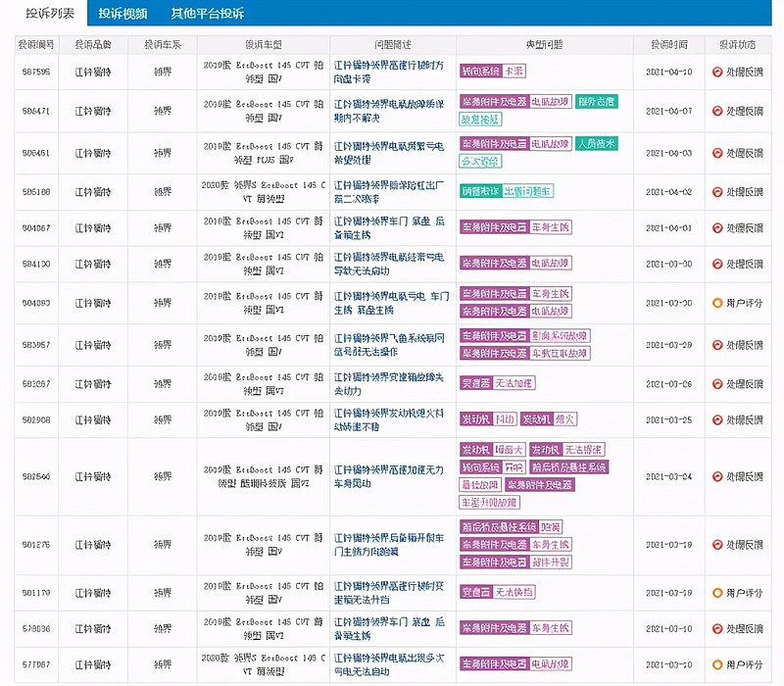The width and height of the screenshot is (784, 686).
Task: Click orange 用户评分 icon dated 2021-03-30
Action: click(716, 303)
